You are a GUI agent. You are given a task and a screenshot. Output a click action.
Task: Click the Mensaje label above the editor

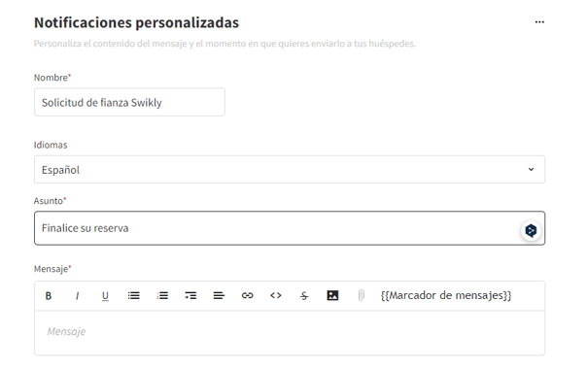(52, 269)
